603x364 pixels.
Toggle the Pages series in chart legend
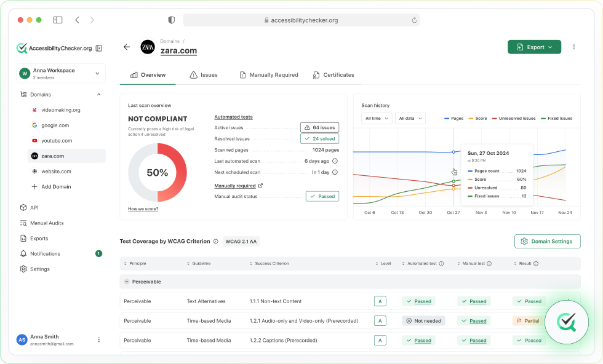(x=454, y=118)
